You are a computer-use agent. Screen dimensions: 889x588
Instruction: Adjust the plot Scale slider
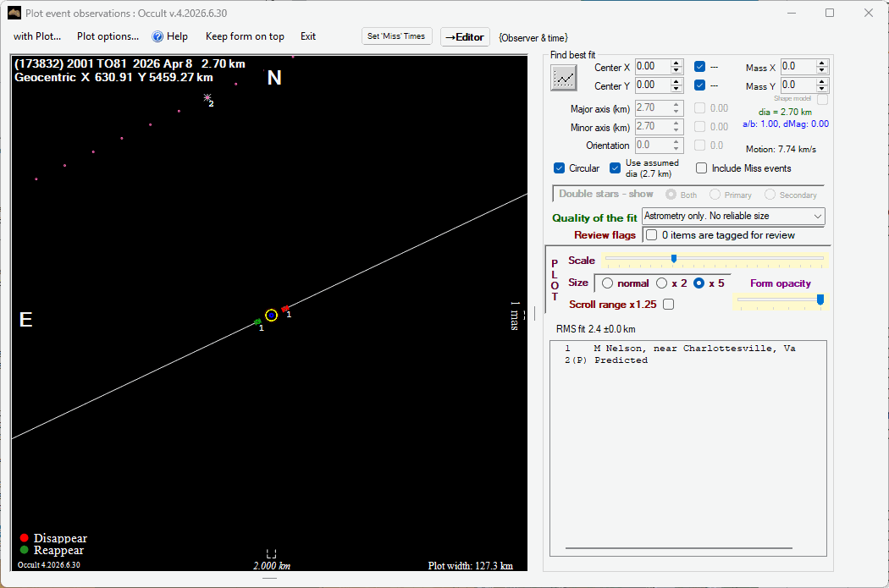674,259
